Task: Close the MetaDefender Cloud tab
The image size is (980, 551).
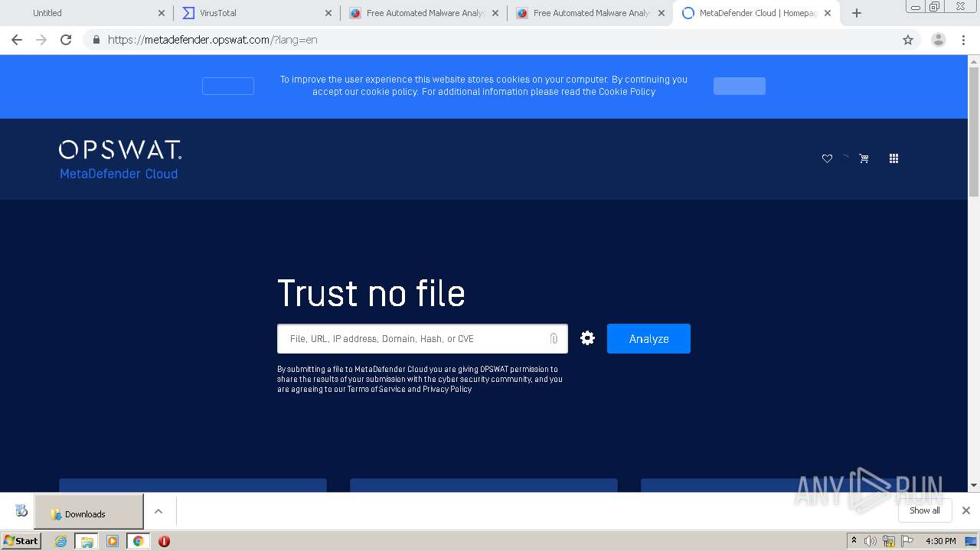Action: [x=828, y=13]
